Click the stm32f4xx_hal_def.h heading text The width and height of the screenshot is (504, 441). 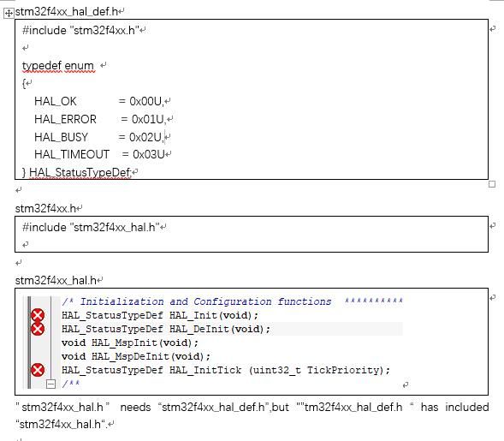coord(67,12)
